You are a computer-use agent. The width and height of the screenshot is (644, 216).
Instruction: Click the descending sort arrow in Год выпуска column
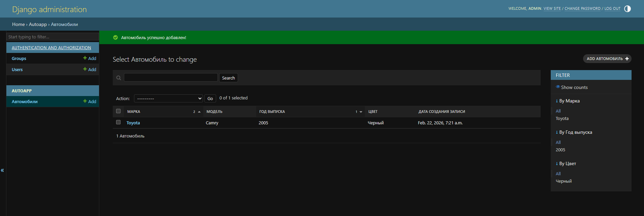point(361,112)
